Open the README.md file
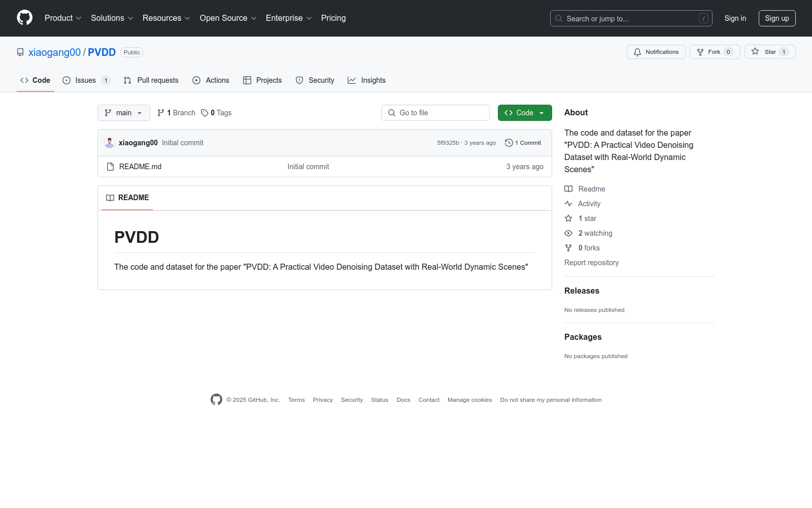 [x=140, y=167]
